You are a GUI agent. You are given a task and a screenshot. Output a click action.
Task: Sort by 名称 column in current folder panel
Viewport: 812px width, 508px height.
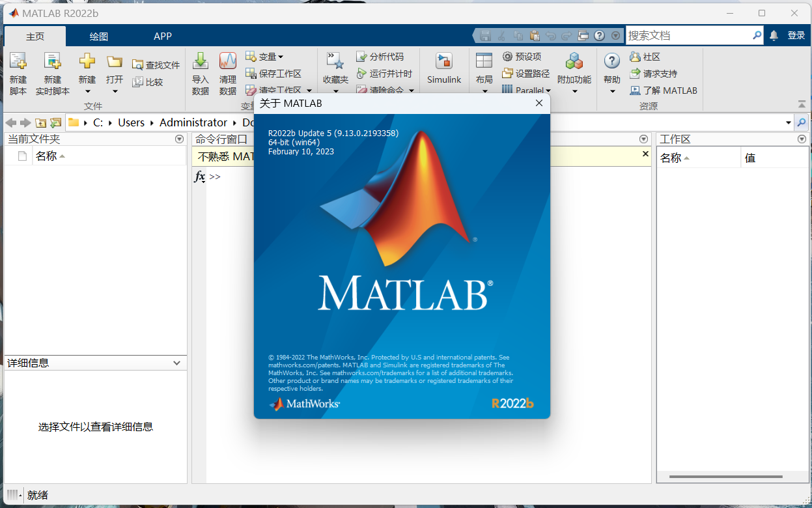(50, 156)
